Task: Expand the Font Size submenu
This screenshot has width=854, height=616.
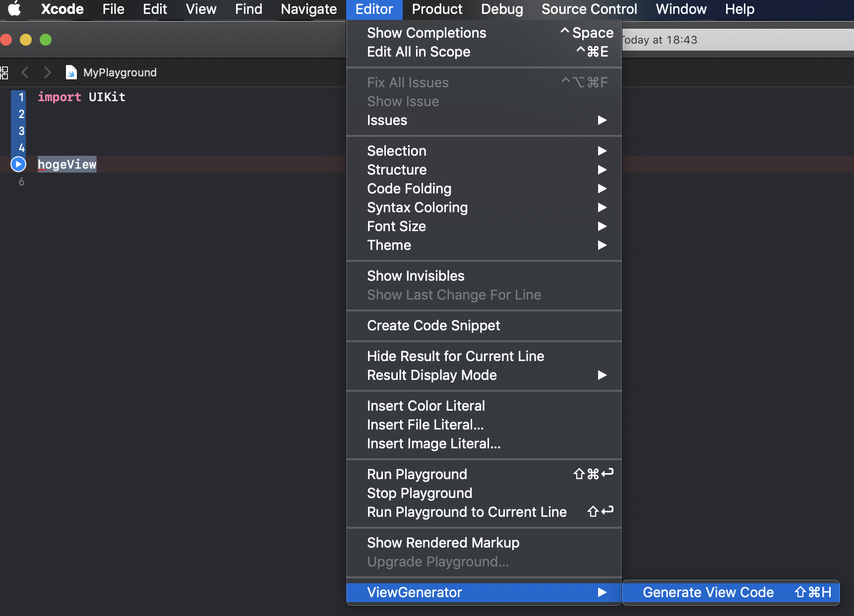Action: coord(484,226)
